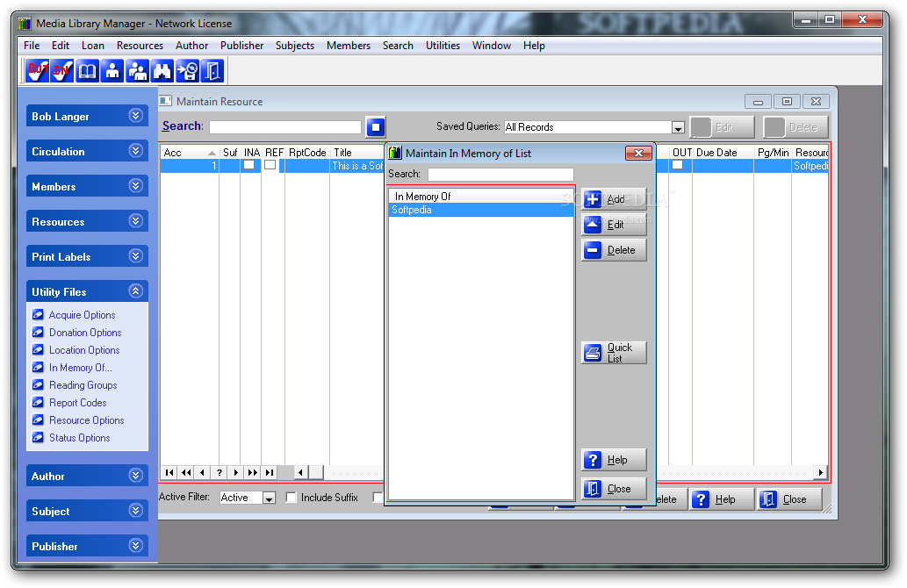Screen dimensions: 907x588
Task: Click the Search field in In Memory dialog
Action: (500, 174)
